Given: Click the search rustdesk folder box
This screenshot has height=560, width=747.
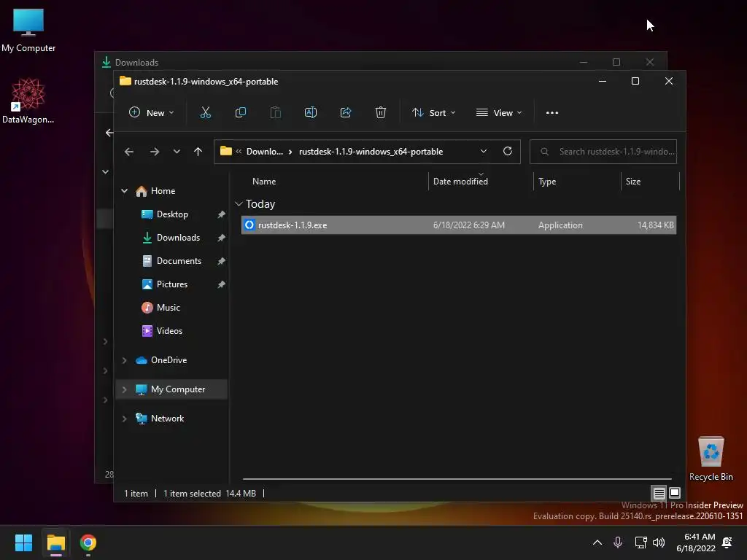Looking at the screenshot, I should click(x=603, y=152).
